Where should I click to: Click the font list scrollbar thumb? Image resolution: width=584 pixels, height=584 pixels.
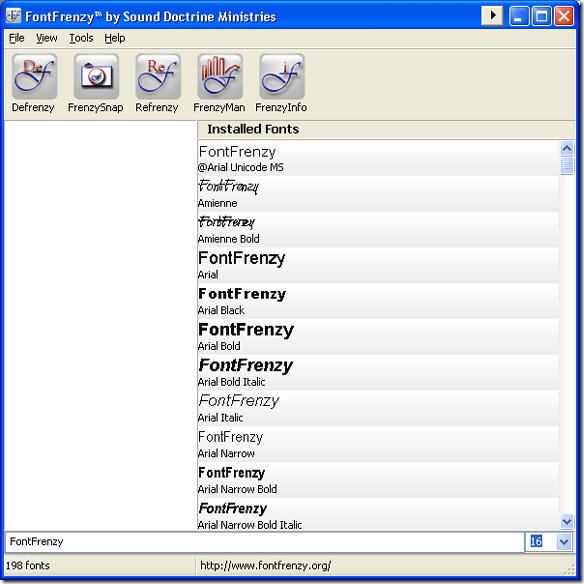[x=566, y=166]
